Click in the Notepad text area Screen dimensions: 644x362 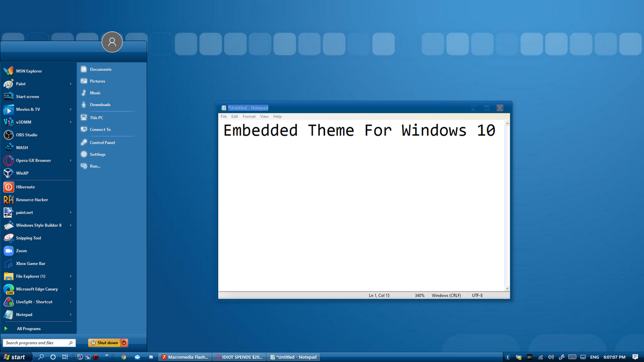(361, 205)
